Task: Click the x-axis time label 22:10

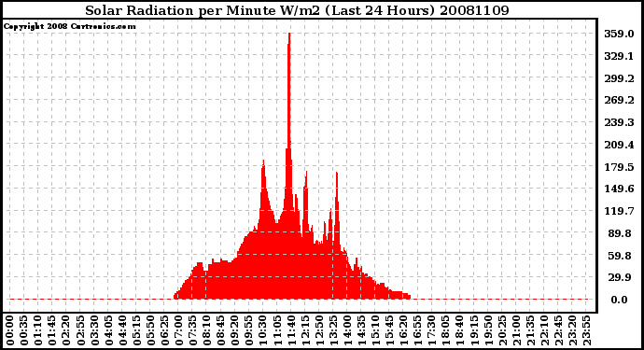Action: coord(544,330)
